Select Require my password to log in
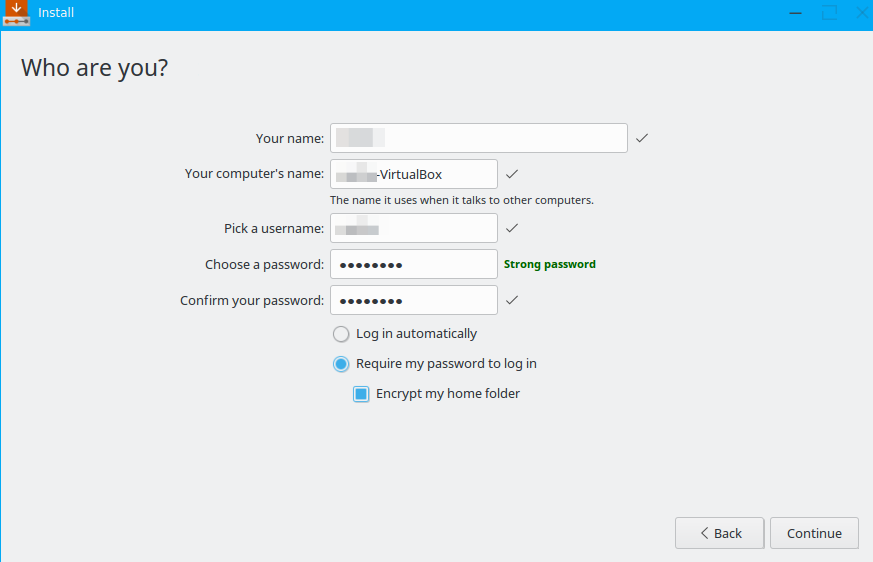 [341, 364]
